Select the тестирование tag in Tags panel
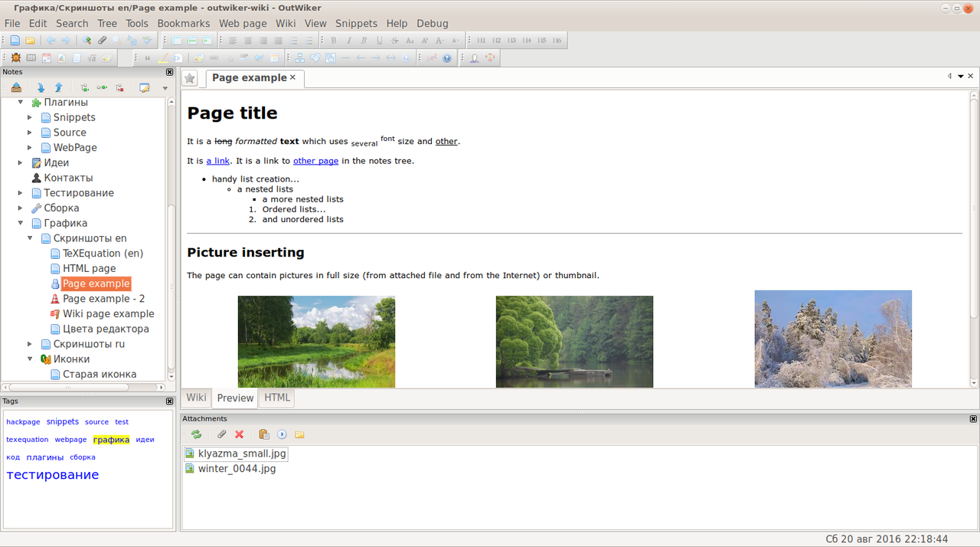The width and height of the screenshot is (980, 547). pyautogui.click(x=53, y=475)
